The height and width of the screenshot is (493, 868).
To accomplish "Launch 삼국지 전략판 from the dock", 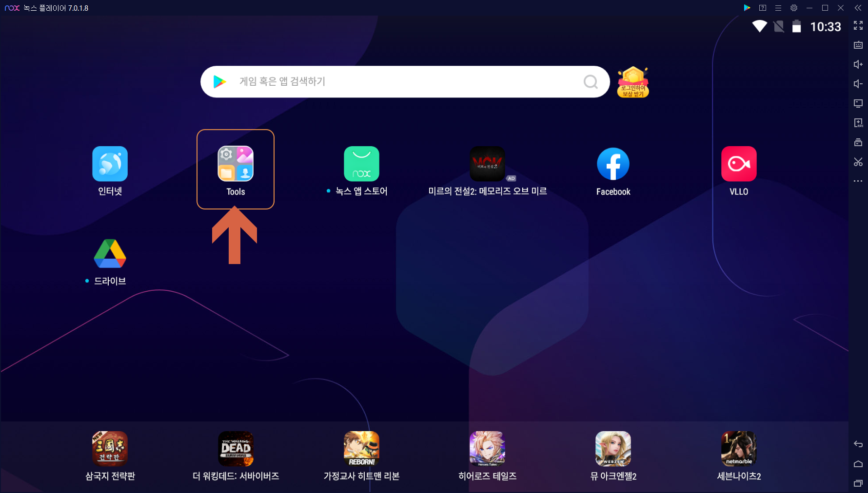I will 110,449.
